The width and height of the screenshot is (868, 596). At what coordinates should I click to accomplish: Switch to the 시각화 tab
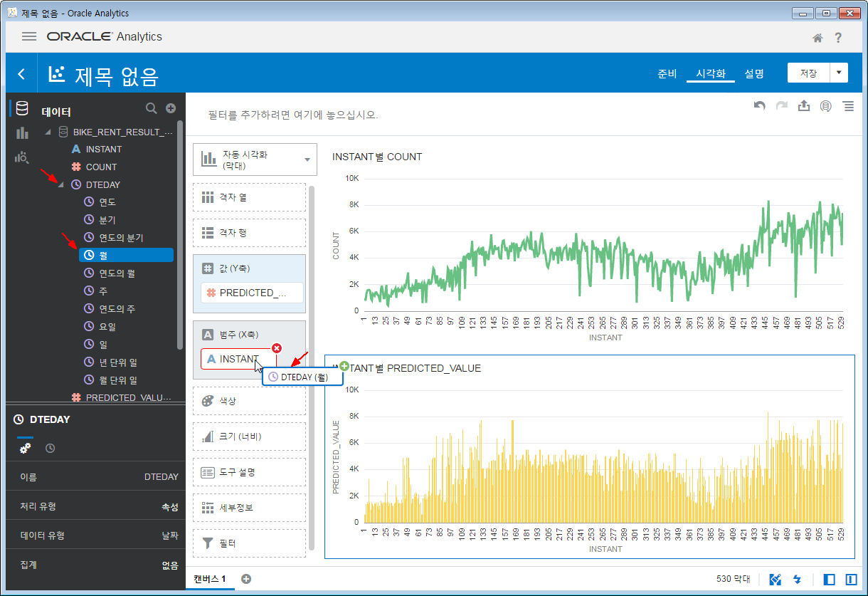click(710, 73)
